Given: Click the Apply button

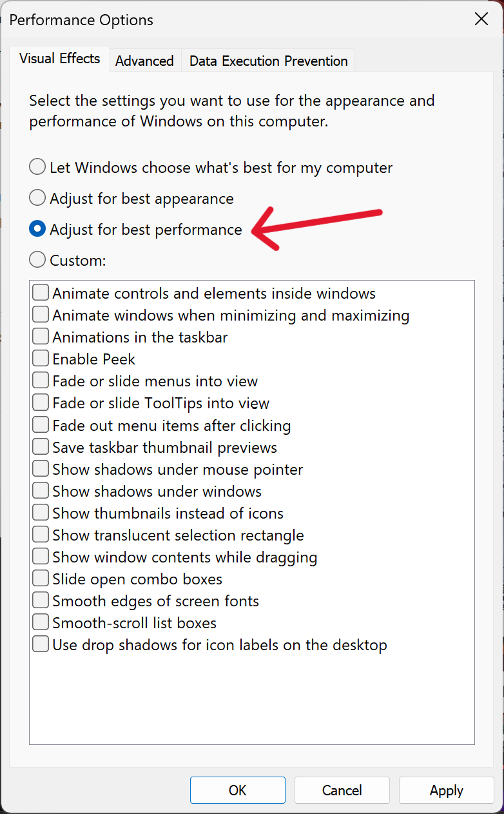Looking at the screenshot, I should [446, 790].
